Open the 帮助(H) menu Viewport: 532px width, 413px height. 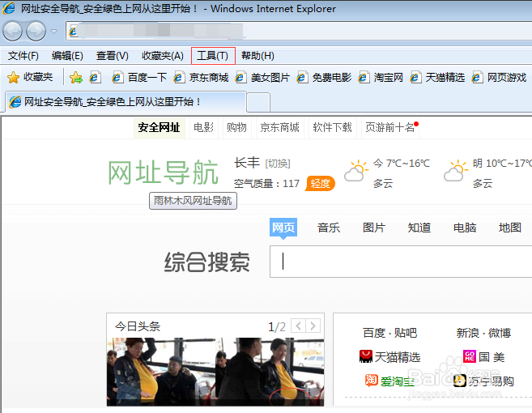click(257, 56)
